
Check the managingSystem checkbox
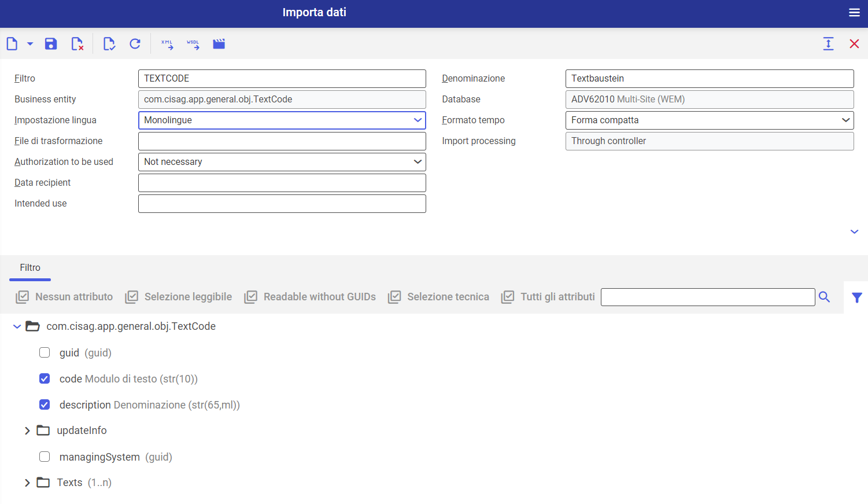[x=45, y=457]
